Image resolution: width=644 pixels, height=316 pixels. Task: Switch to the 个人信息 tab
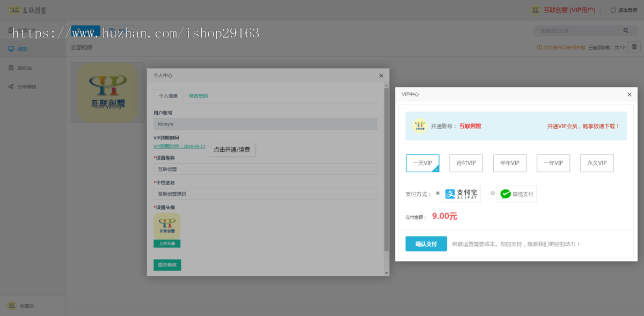168,96
